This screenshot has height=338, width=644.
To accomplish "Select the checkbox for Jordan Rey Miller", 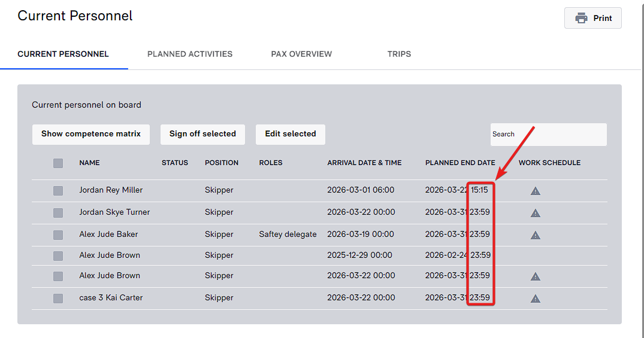I will point(58,191).
